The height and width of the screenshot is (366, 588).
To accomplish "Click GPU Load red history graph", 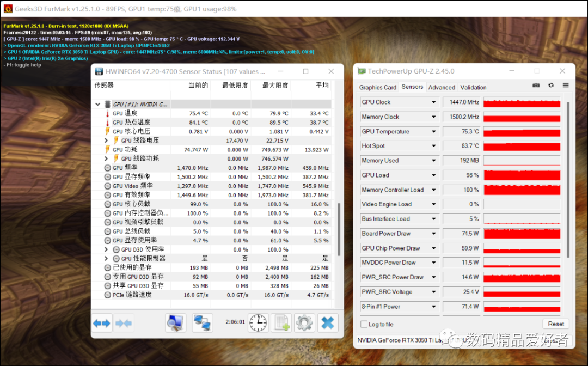I will pos(522,175).
